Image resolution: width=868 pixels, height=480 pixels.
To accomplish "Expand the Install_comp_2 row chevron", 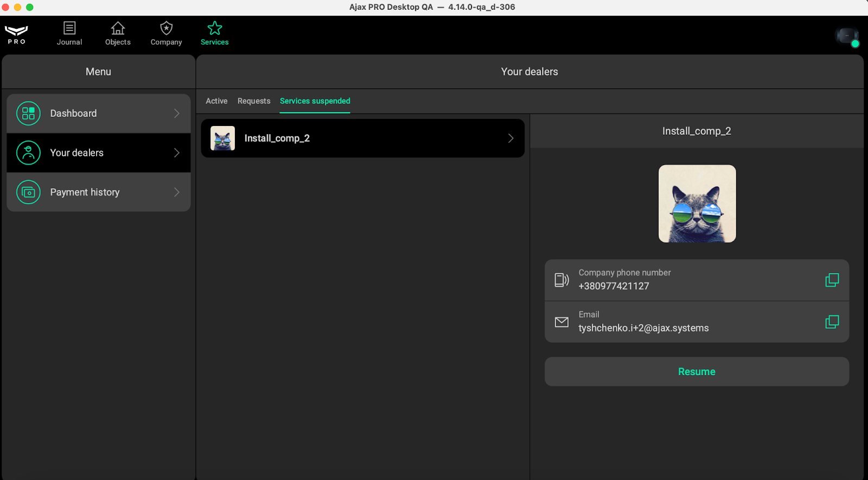I will click(510, 138).
